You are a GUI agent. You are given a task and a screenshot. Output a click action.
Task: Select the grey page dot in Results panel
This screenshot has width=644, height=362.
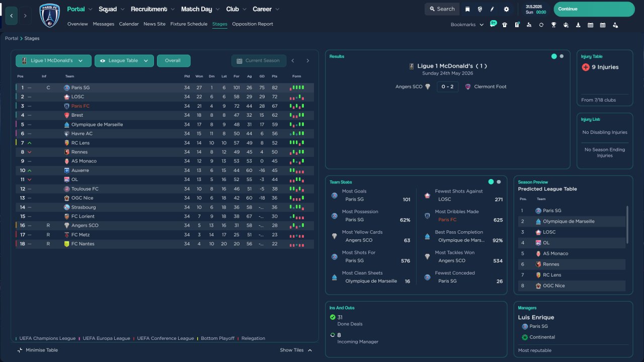click(562, 56)
